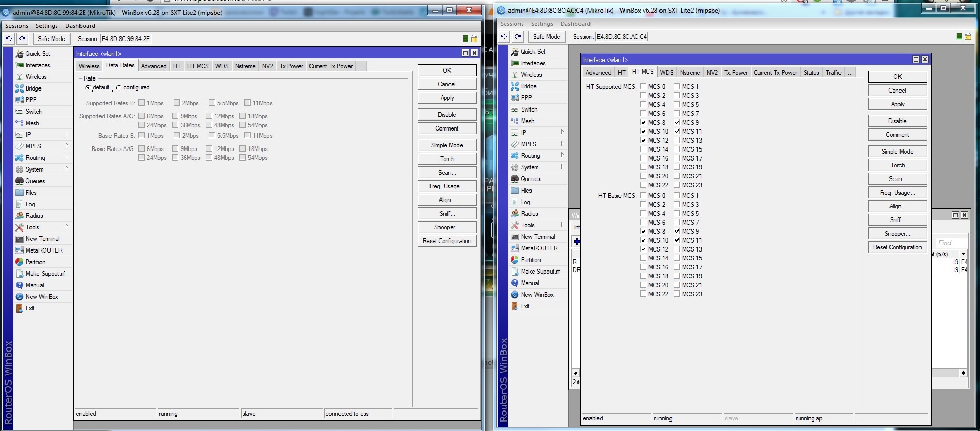Click the undo icon in left window toolbar

tap(8, 38)
